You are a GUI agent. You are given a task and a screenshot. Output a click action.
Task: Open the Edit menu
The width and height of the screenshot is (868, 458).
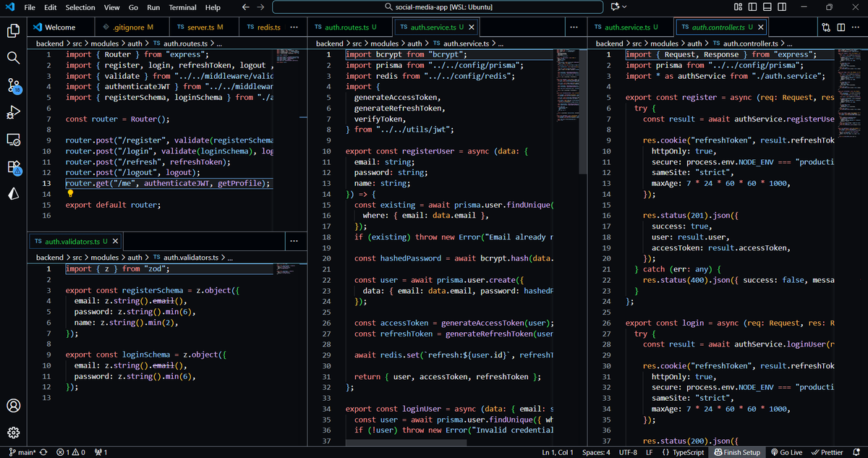click(51, 7)
